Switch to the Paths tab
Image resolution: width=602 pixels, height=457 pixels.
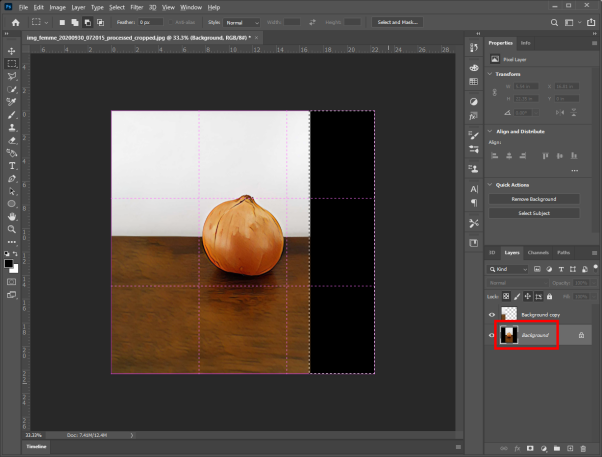click(x=563, y=252)
